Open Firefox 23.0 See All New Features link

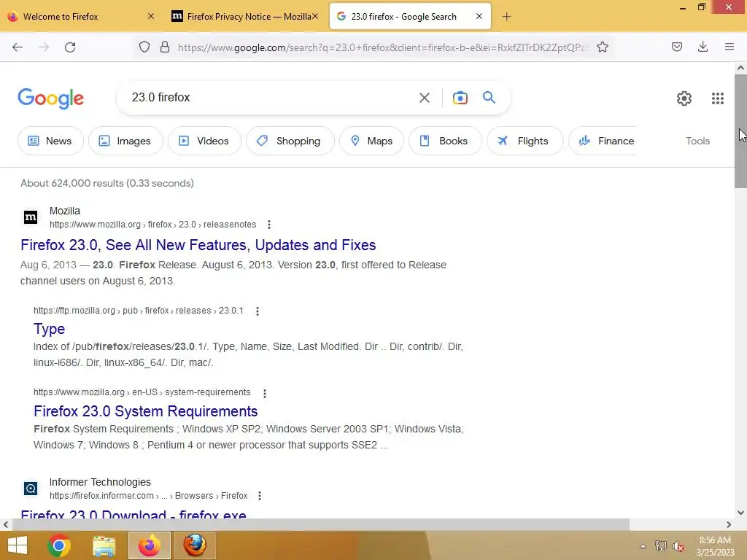198,245
